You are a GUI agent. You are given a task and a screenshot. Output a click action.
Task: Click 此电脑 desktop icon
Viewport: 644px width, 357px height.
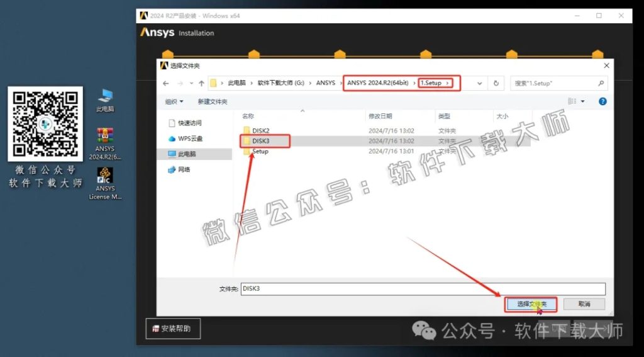click(x=105, y=100)
